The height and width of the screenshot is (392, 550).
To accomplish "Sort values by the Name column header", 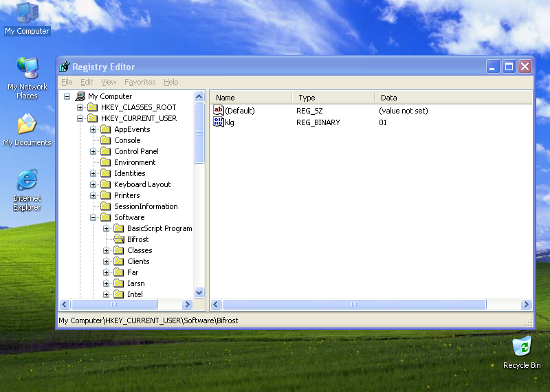I will point(251,98).
